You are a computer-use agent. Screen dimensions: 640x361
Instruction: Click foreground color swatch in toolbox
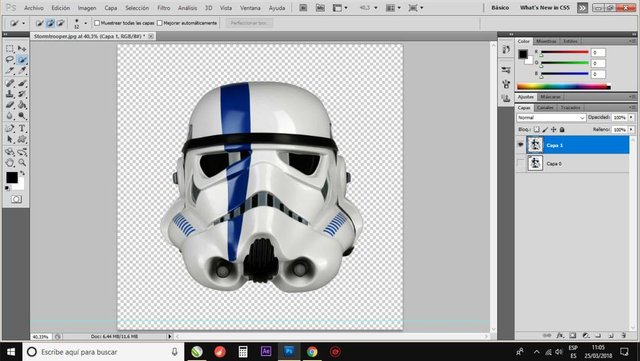tap(12, 177)
